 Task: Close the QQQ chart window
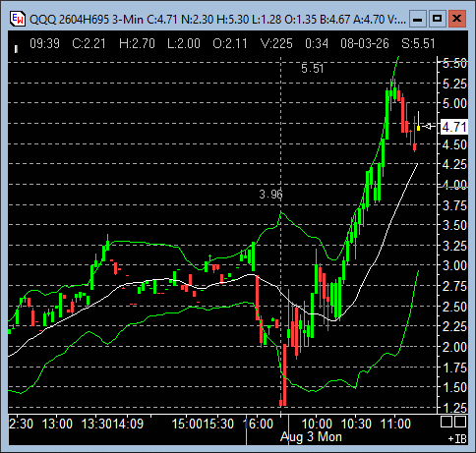(456, 19)
